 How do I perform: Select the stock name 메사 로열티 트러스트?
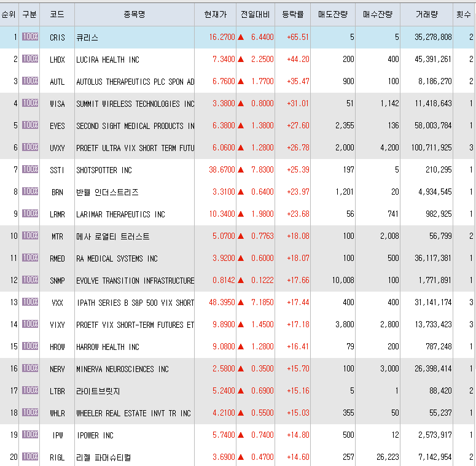point(112,236)
